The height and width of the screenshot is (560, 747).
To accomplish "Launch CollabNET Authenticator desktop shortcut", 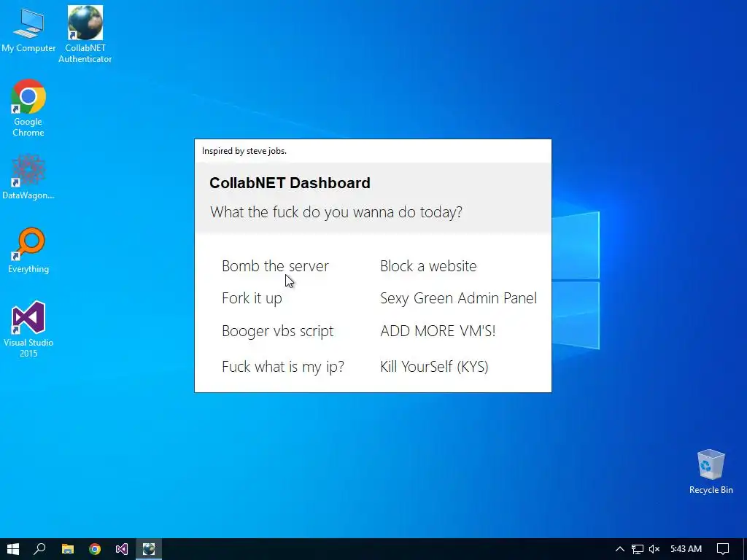I will point(85,34).
